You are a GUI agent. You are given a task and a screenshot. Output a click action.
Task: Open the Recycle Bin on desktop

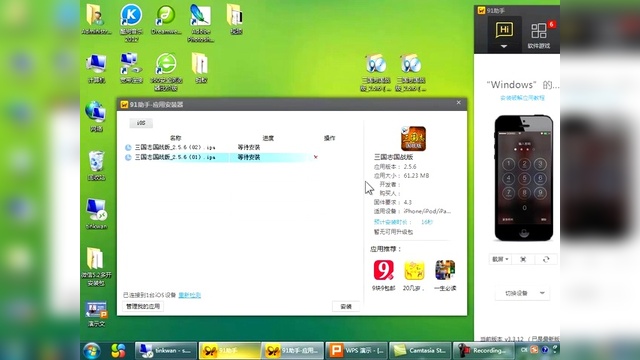pos(96,165)
